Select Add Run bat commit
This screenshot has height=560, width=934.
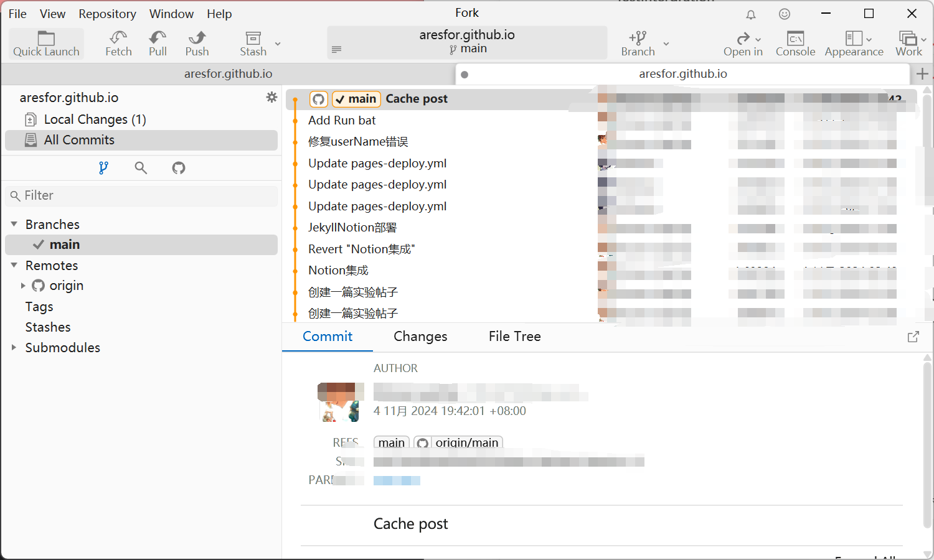342,120
